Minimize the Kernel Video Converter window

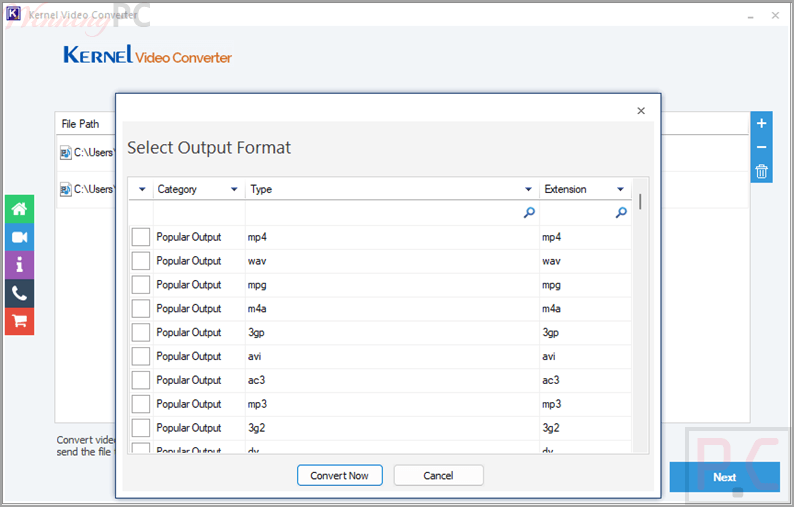coord(750,16)
